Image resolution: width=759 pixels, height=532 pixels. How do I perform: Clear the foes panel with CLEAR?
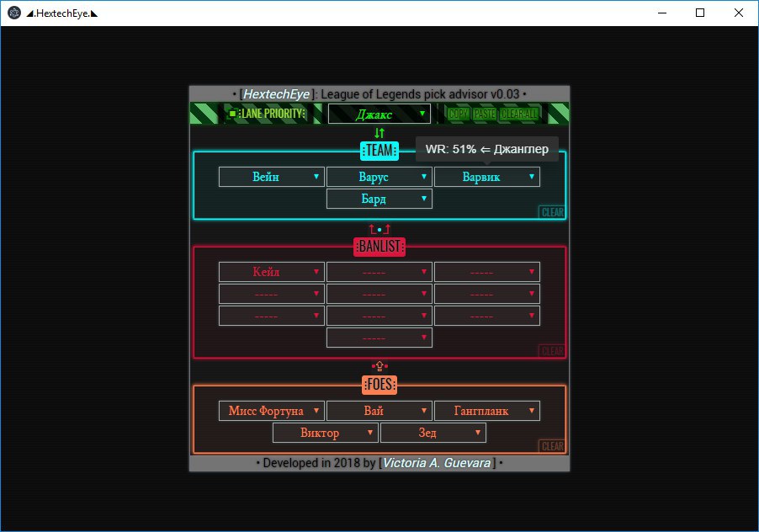pos(552,446)
